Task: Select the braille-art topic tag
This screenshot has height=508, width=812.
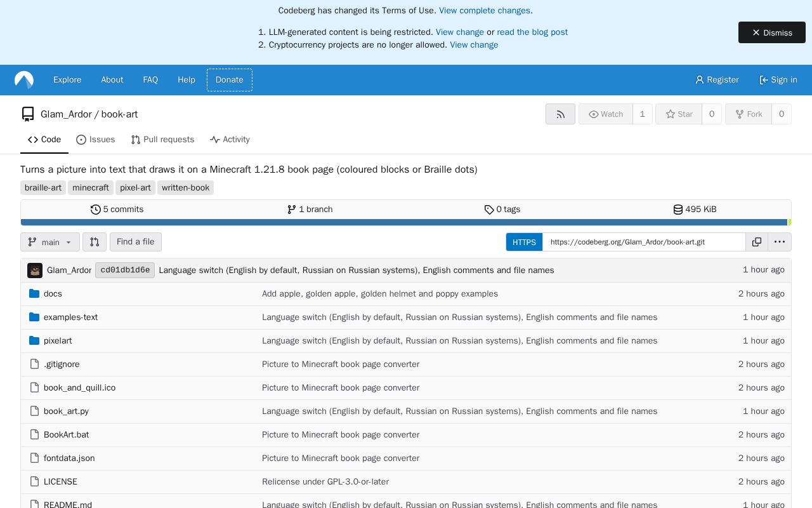Action: click(43, 188)
